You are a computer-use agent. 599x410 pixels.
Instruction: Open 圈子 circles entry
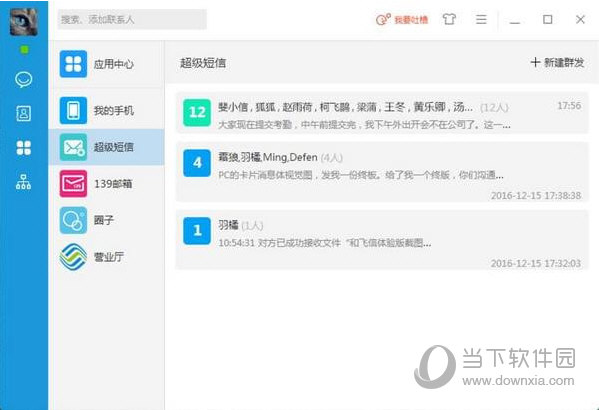pyautogui.click(x=107, y=220)
